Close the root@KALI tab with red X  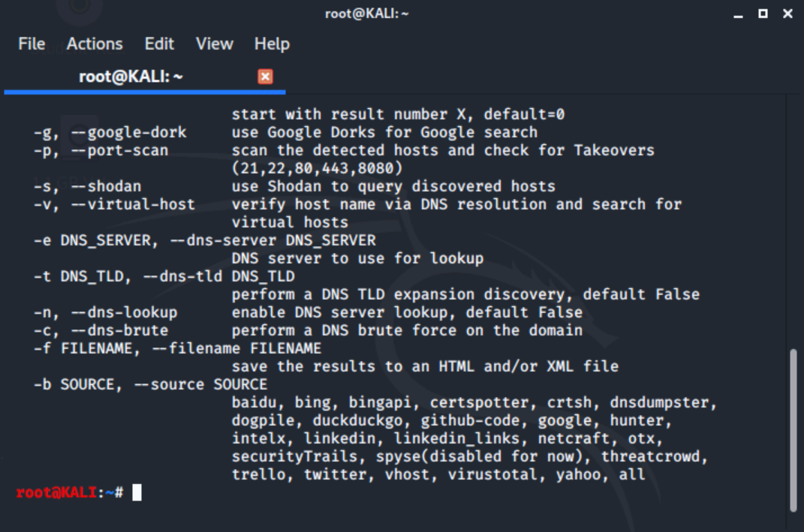(x=265, y=77)
